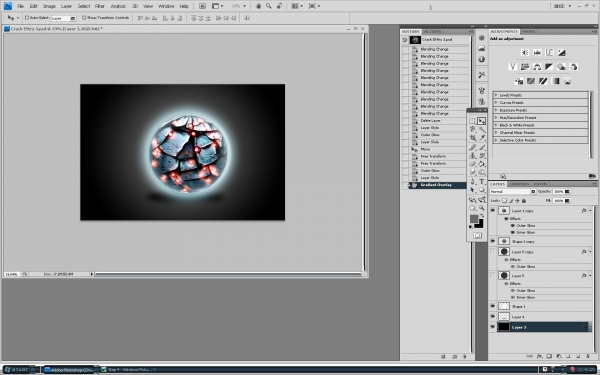
Task: Click the Zoom tool in the application bar
Action: (269, 6)
